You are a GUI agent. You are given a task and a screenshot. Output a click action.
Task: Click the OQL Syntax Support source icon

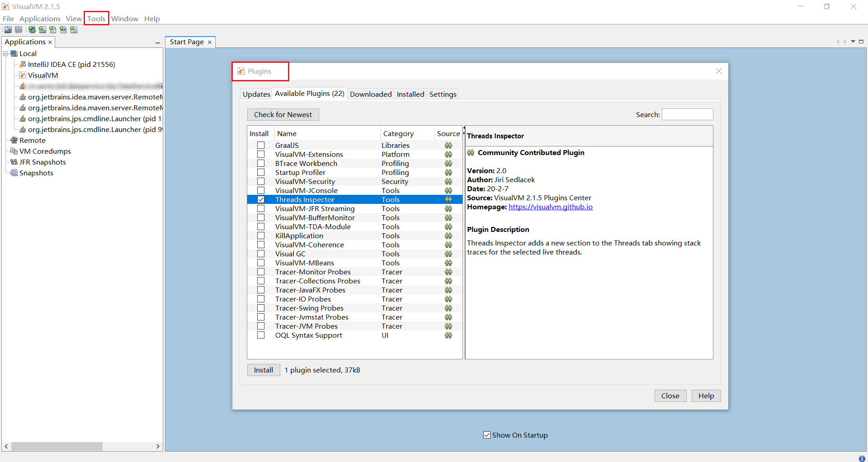tap(448, 335)
